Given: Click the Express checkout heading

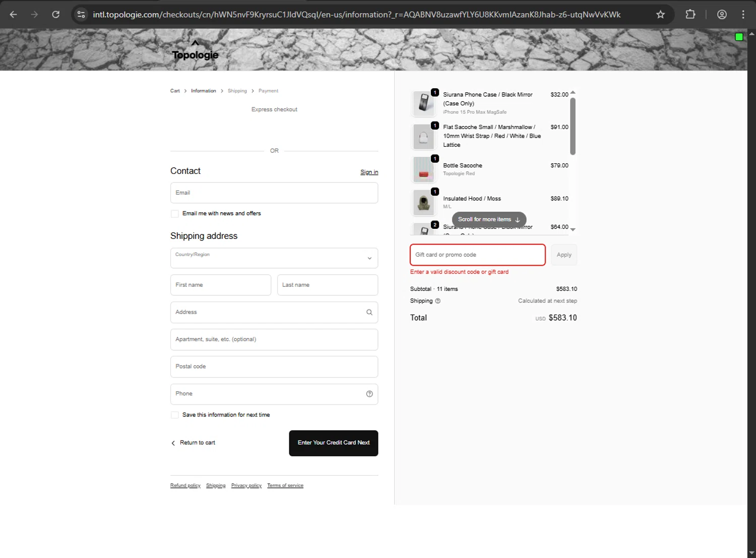Looking at the screenshot, I should point(274,110).
